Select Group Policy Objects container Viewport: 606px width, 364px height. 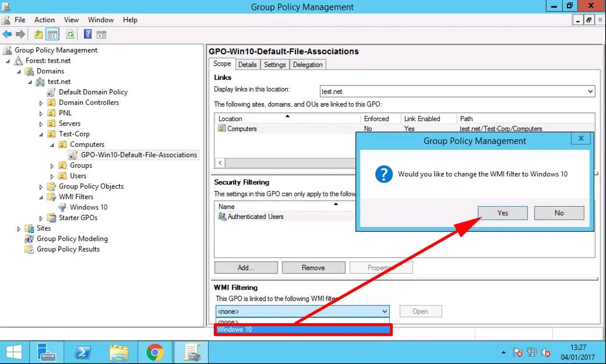coord(91,186)
